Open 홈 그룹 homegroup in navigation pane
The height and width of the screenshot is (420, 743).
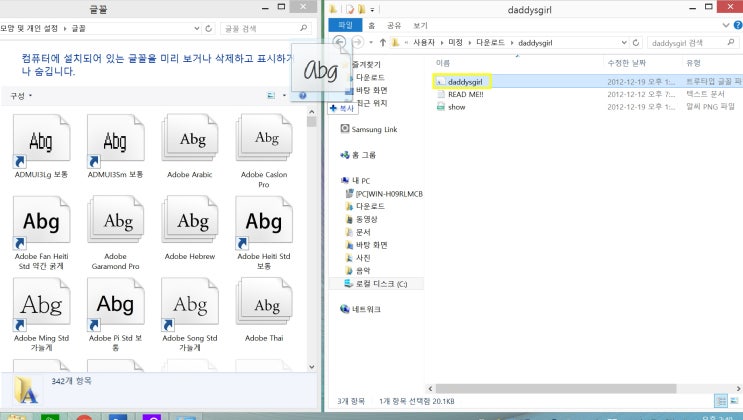pos(364,155)
